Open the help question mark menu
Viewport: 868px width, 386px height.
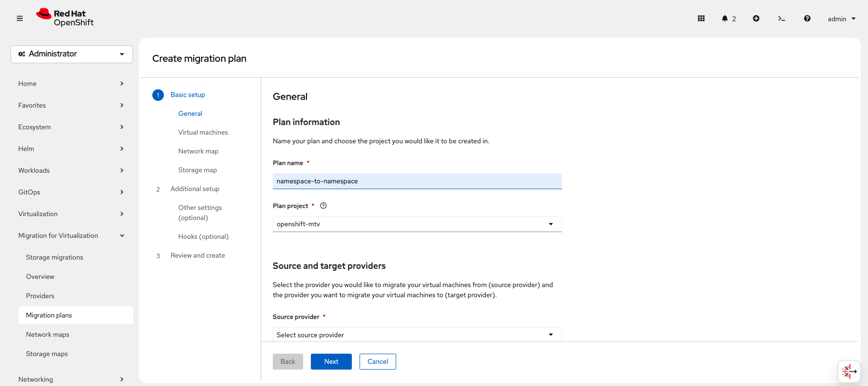click(807, 18)
